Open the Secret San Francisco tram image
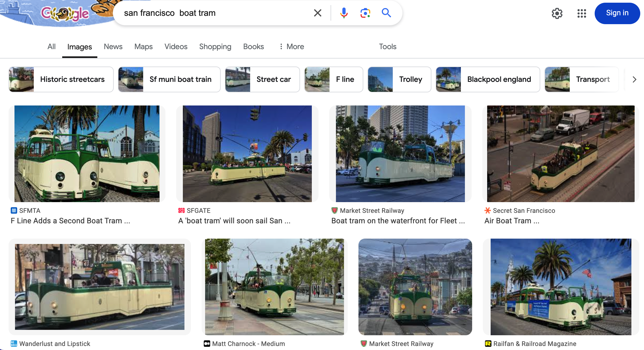The width and height of the screenshot is (644, 350). pos(561,154)
